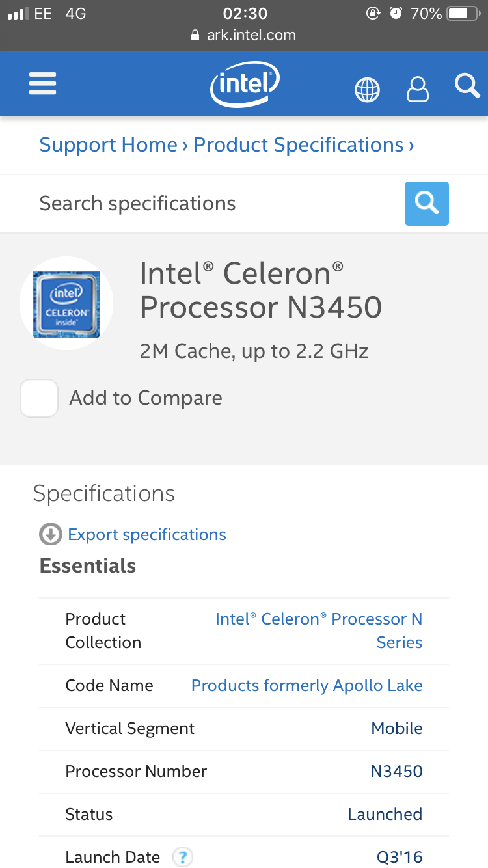Viewport: 488px width, 868px height.
Task: Tap the header search magnifier icon
Action: [x=467, y=85]
